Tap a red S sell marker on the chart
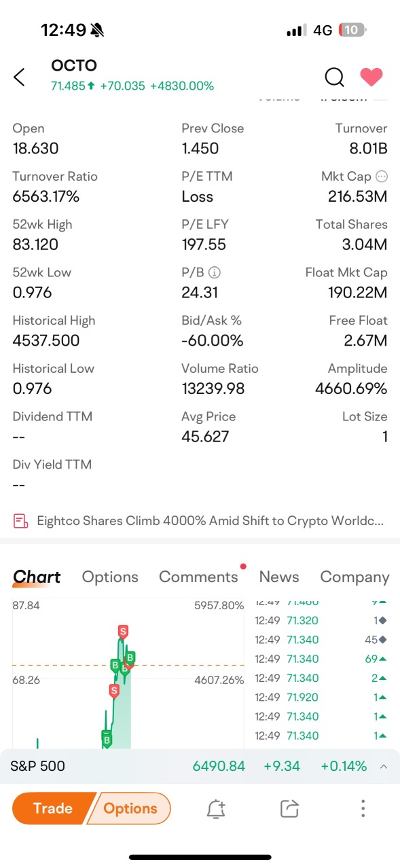The width and height of the screenshot is (400, 868). pyautogui.click(x=122, y=631)
